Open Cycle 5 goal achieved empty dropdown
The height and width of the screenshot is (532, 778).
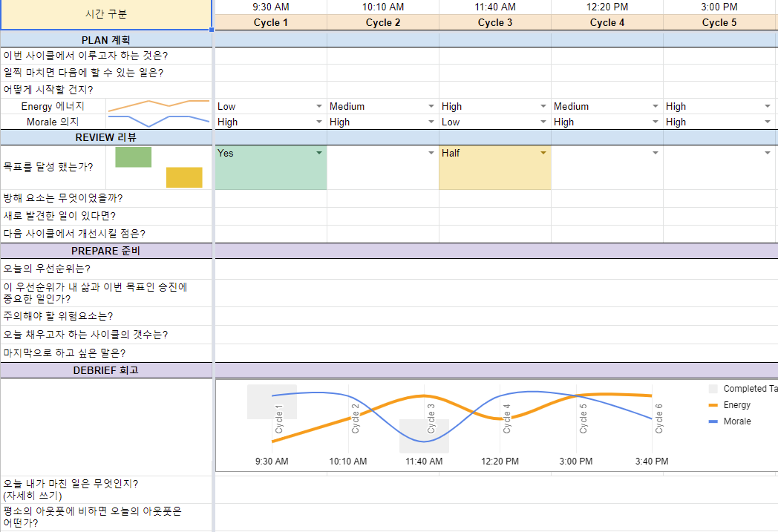768,153
